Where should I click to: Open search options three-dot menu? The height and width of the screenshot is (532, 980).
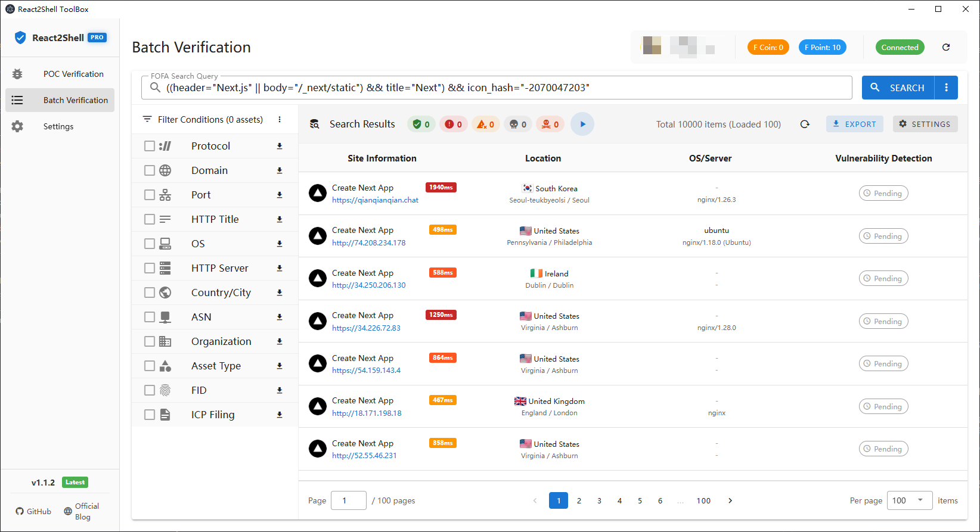pyautogui.click(x=946, y=88)
